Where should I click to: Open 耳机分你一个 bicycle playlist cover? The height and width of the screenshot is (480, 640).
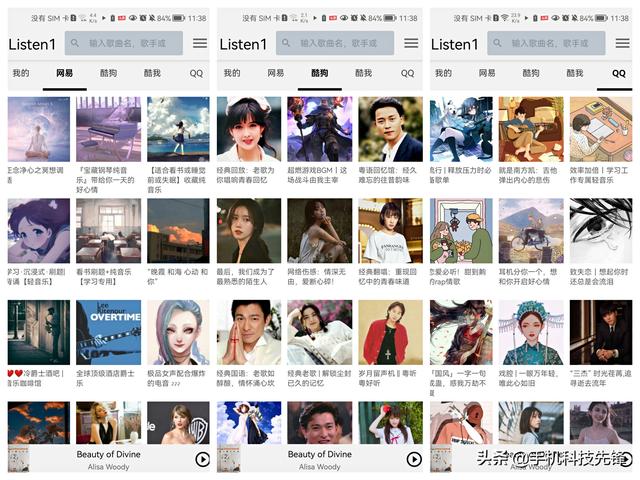tap(531, 231)
